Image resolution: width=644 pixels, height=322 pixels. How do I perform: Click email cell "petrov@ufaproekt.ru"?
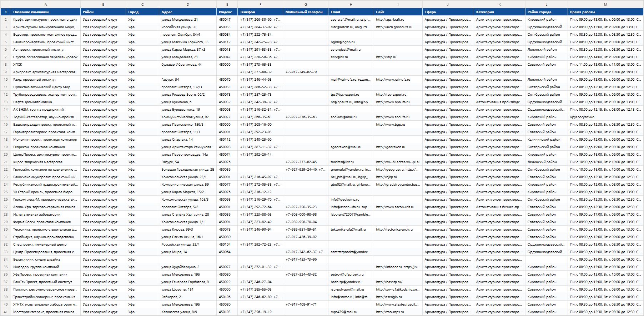point(351,274)
